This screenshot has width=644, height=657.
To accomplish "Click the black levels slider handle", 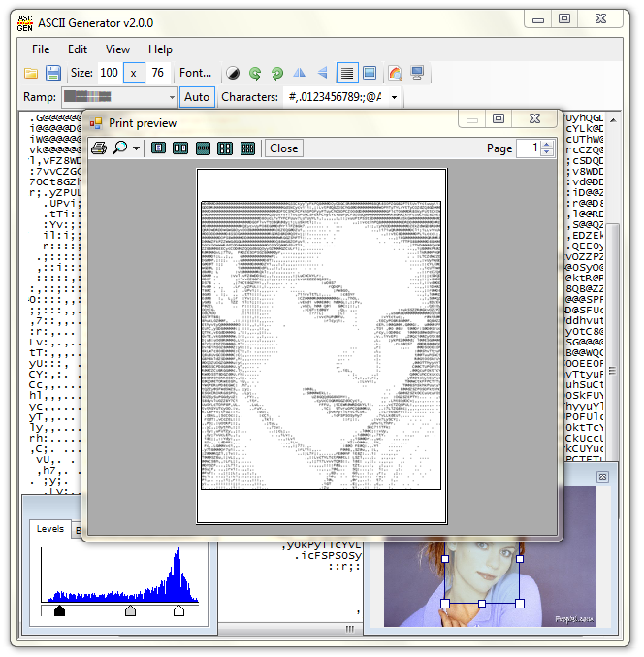I will pos(59,610).
